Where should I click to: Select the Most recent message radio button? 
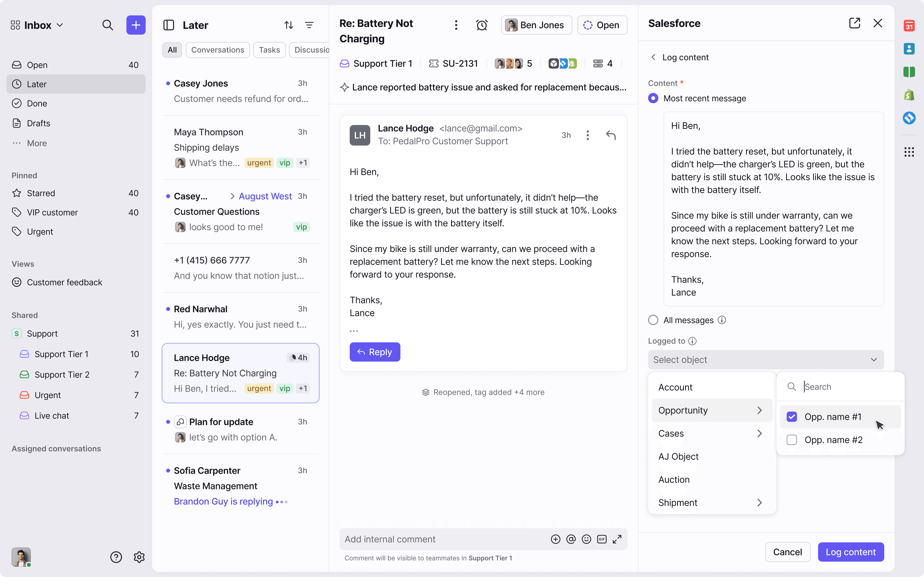pos(653,98)
